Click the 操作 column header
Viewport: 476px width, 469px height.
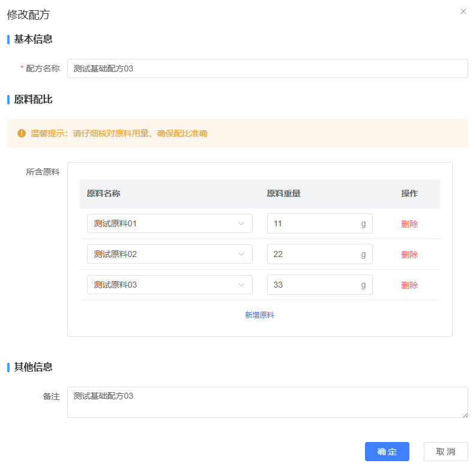[x=409, y=194]
